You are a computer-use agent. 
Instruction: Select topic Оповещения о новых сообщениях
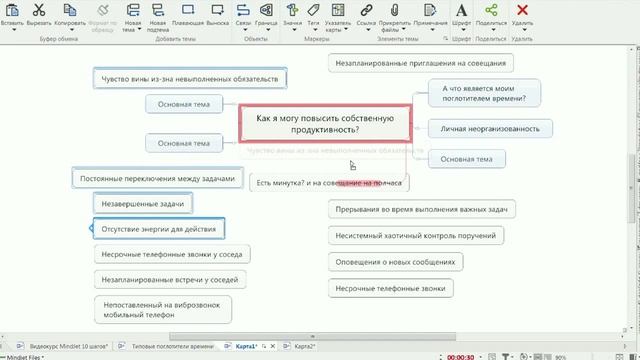(x=395, y=262)
